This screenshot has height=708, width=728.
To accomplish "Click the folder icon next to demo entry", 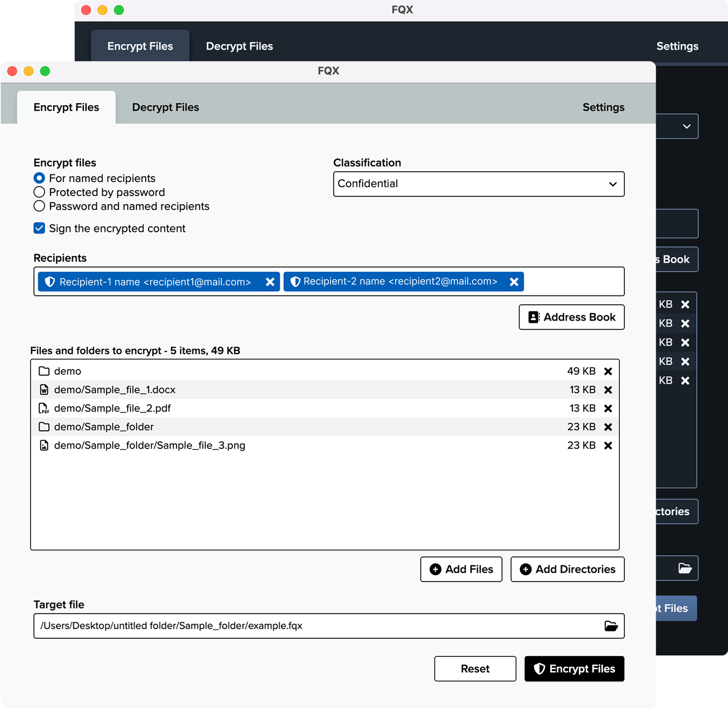I will [44, 371].
